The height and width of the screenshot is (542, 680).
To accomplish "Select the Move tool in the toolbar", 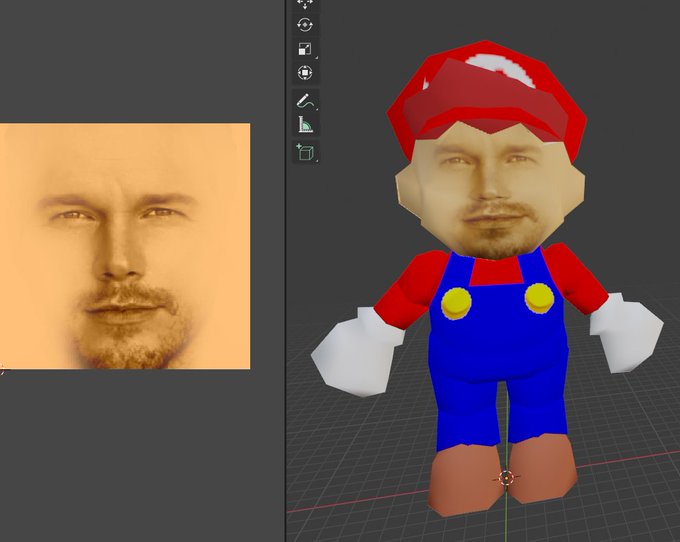I will [305, 4].
